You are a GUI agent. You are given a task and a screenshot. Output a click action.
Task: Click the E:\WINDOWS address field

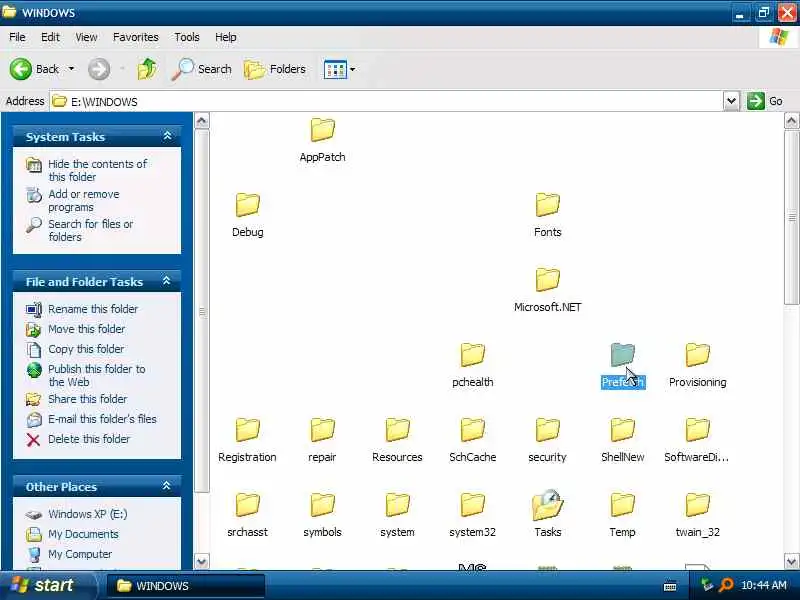[x=387, y=102]
